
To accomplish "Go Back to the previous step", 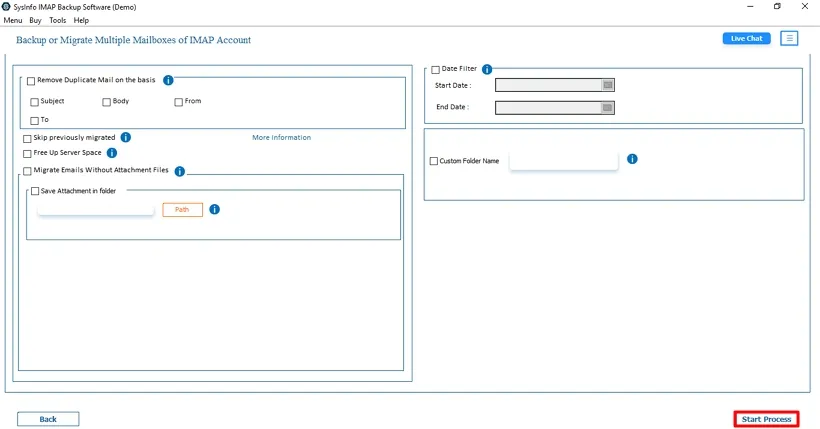I will coord(48,419).
